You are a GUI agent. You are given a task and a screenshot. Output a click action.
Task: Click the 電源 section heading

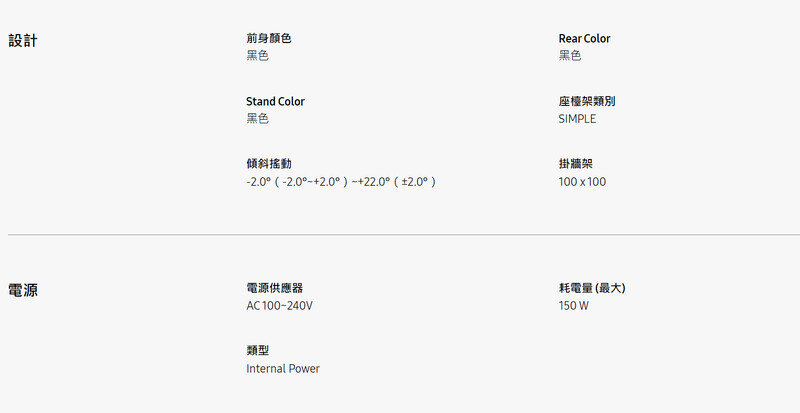[23, 290]
